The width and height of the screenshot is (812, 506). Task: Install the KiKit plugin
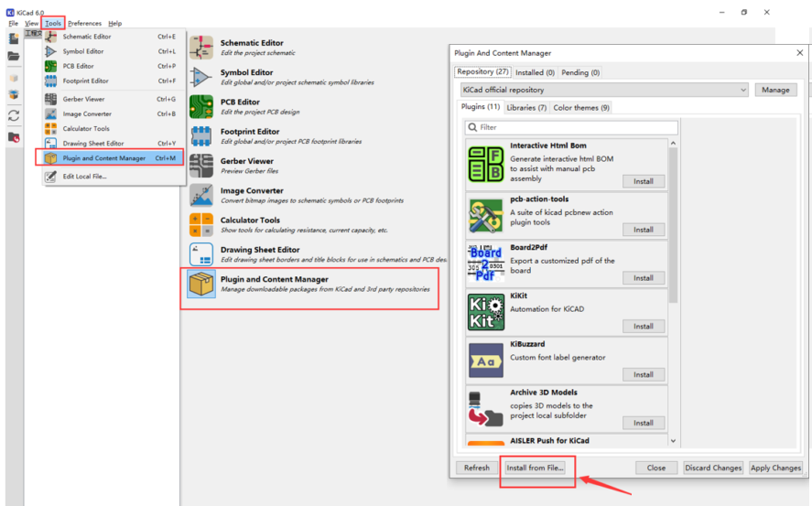[644, 327]
